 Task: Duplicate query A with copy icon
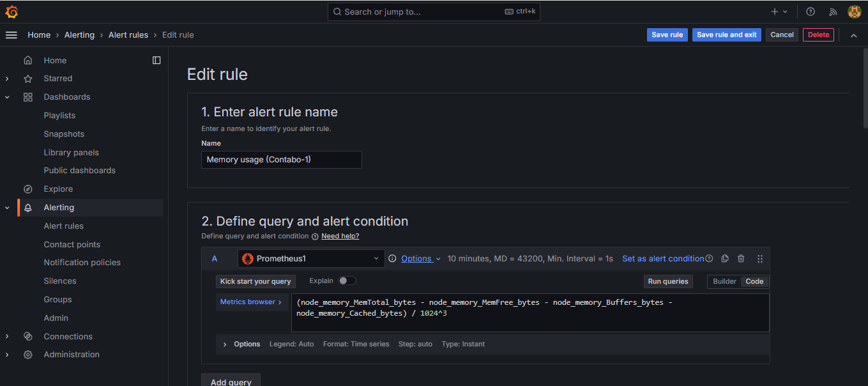pos(725,259)
